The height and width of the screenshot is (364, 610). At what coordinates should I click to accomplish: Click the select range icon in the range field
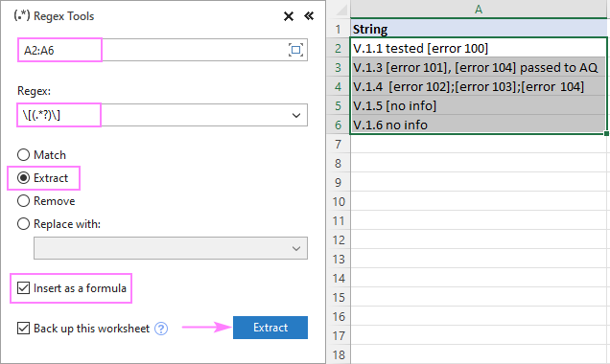pyautogui.click(x=295, y=50)
